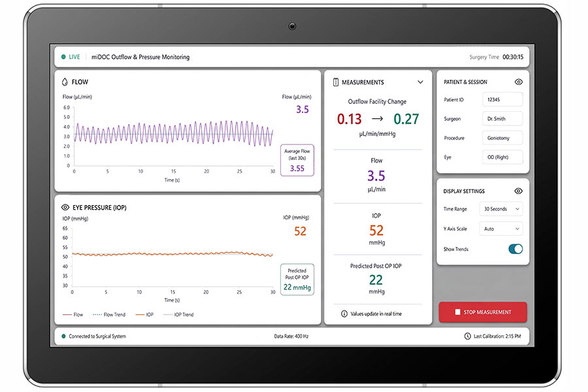Click the clock icon beside Last Calibration

(467, 336)
